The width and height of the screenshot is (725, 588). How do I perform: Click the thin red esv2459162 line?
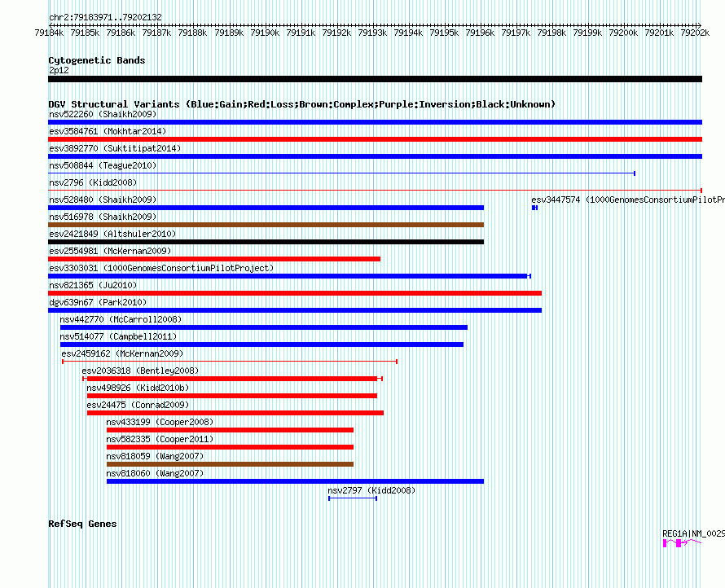point(230,362)
